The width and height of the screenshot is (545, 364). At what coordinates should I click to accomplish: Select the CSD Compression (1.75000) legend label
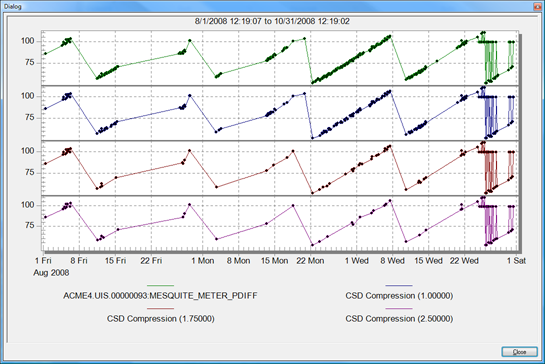coord(161,319)
